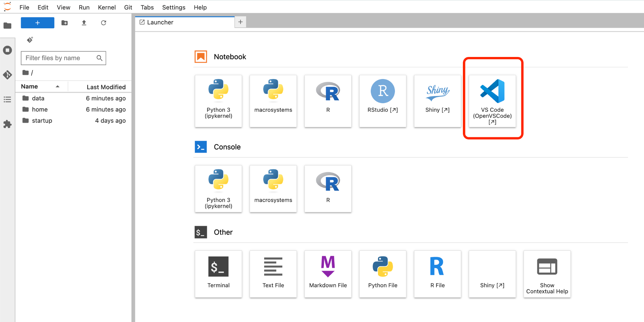Viewport: 644px width, 322px height.
Task: Open Shiny card in Other section
Action: (x=492, y=274)
